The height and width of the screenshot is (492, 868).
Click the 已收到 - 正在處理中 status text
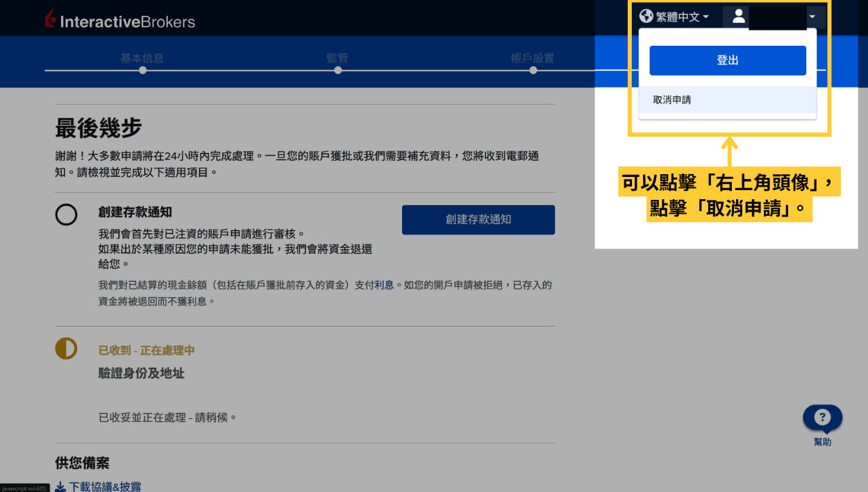[x=147, y=351]
